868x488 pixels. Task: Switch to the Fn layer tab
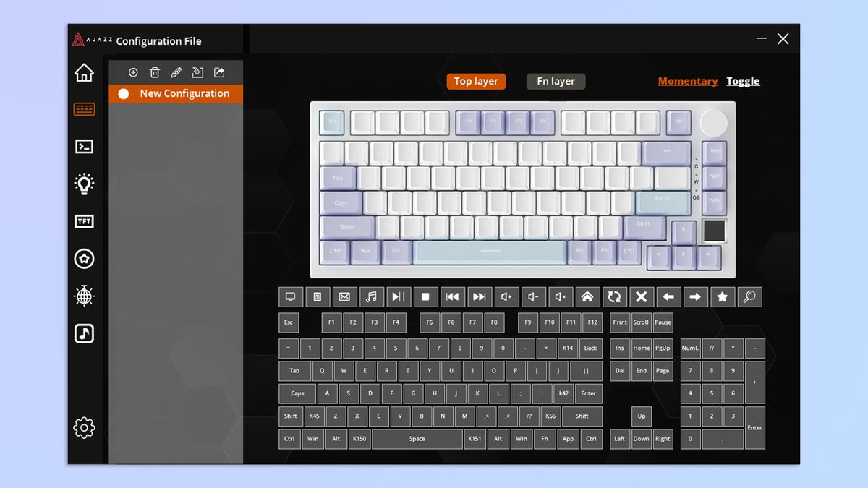point(556,81)
